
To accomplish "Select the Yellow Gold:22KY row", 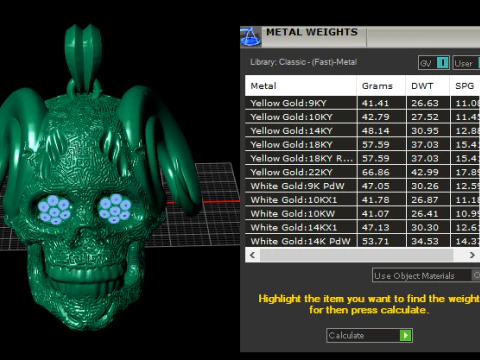I will click(x=363, y=172).
